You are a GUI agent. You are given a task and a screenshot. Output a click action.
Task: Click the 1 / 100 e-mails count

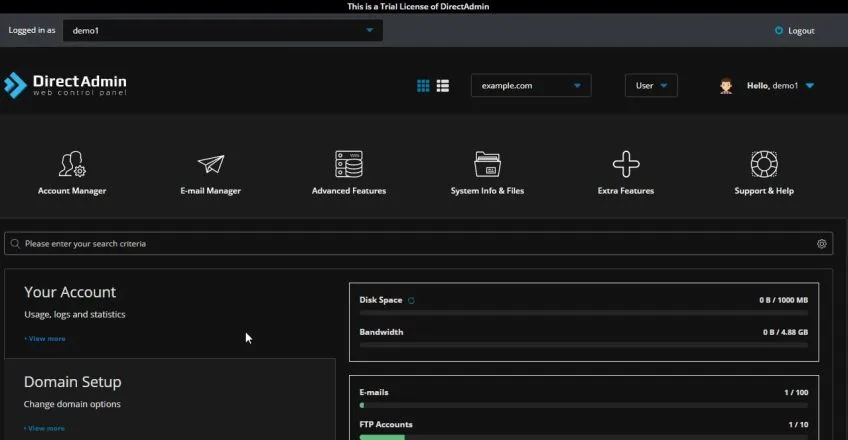pyautogui.click(x=796, y=392)
